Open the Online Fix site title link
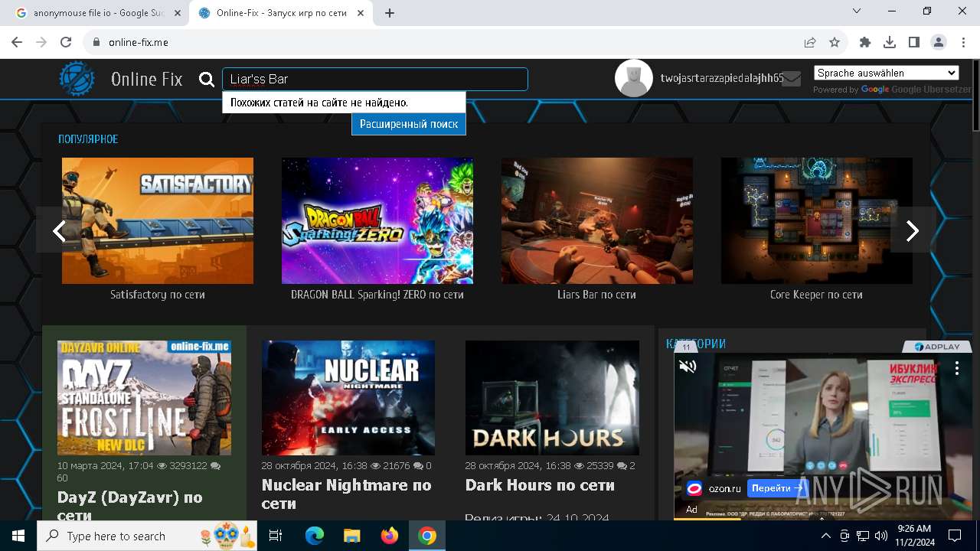980x551 pixels. [x=146, y=79]
